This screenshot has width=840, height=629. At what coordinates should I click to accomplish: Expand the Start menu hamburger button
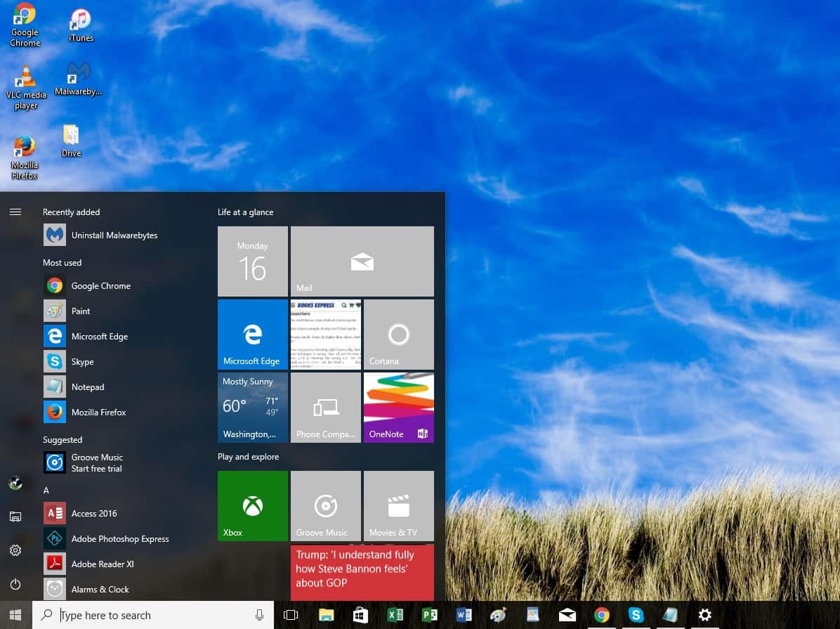pos(15,212)
